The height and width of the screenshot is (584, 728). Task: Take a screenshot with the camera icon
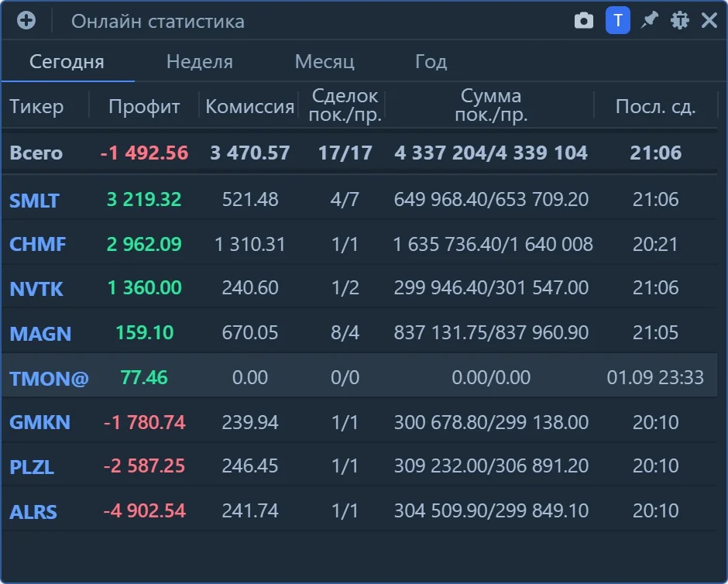pyautogui.click(x=584, y=20)
